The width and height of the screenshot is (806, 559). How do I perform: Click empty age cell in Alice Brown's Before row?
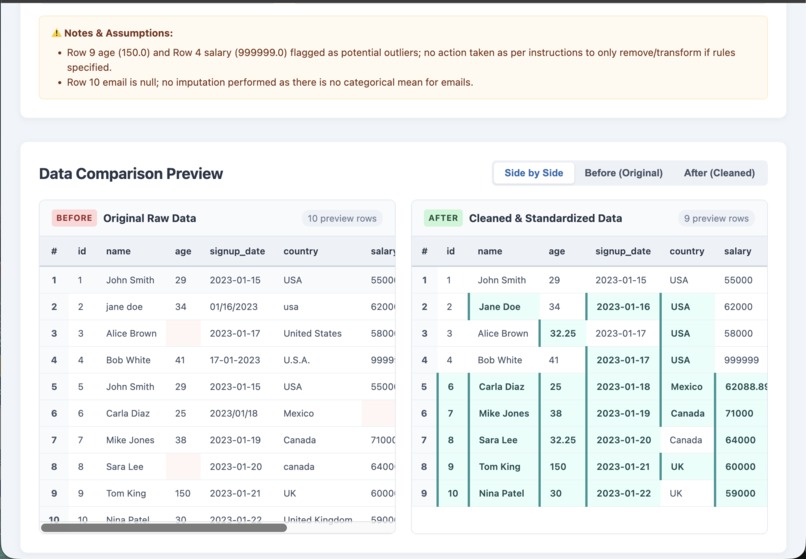(183, 333)
